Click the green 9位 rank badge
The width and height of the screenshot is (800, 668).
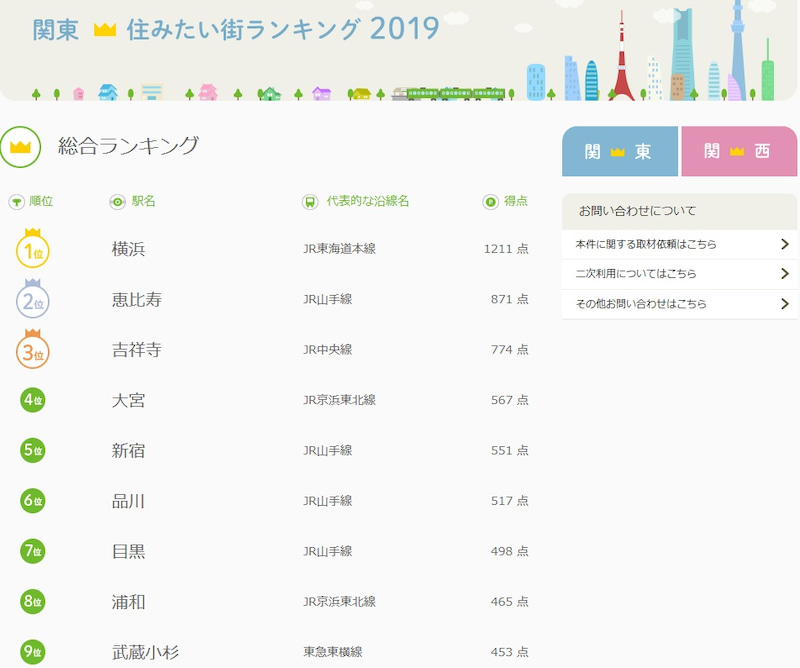33,652
